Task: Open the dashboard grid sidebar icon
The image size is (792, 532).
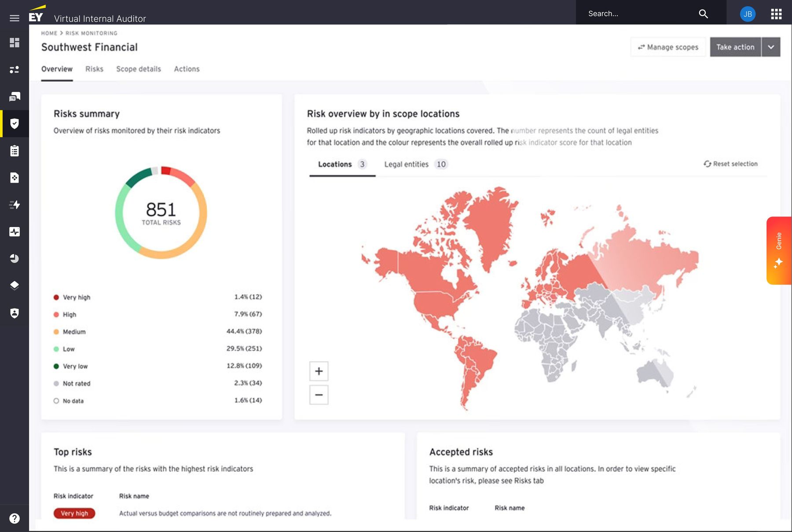Action: click(x=15, y=43)
